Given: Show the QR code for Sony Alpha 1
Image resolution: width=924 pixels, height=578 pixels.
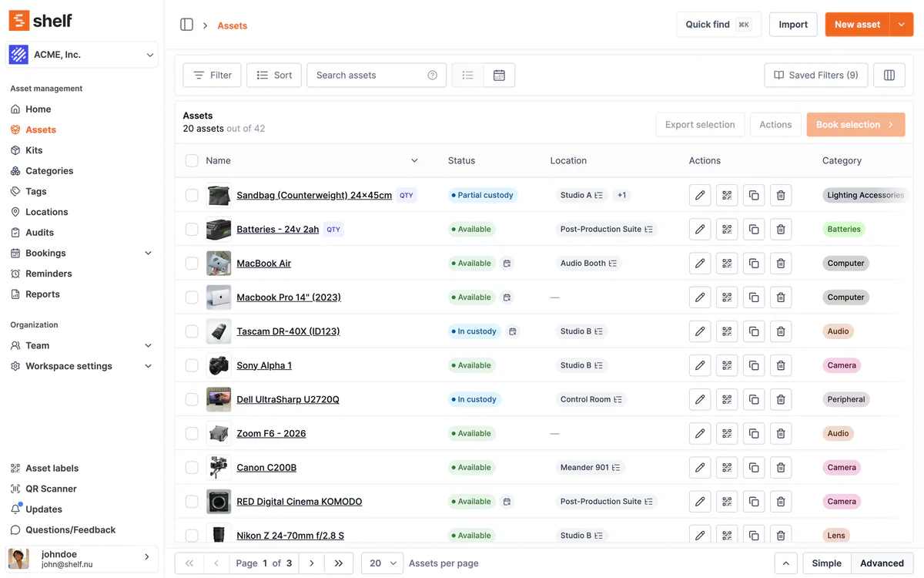Looking at the screenshot, I should pos(727,365).
